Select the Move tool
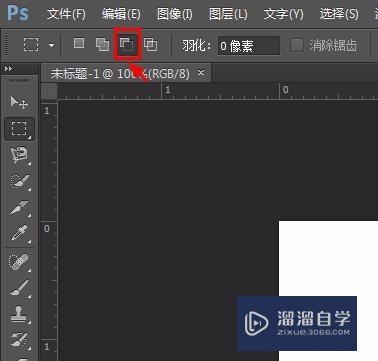378x361 pixels. (x=19, y=102)
